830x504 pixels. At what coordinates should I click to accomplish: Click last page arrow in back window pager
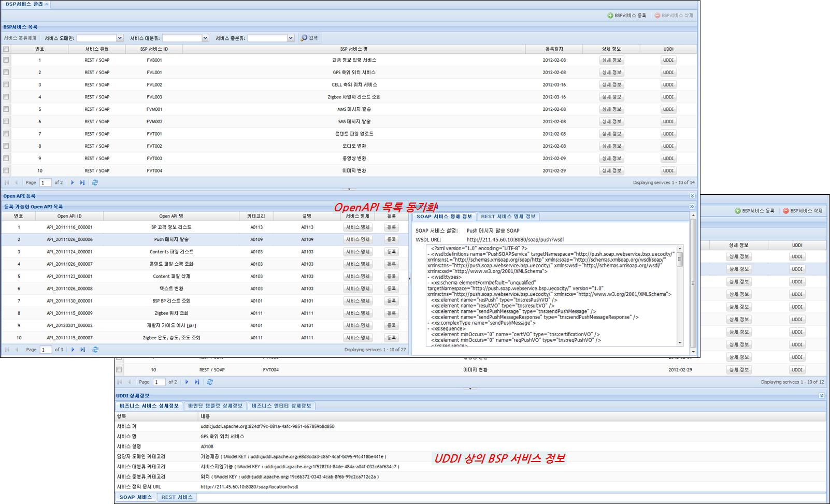tap(197, 382)
